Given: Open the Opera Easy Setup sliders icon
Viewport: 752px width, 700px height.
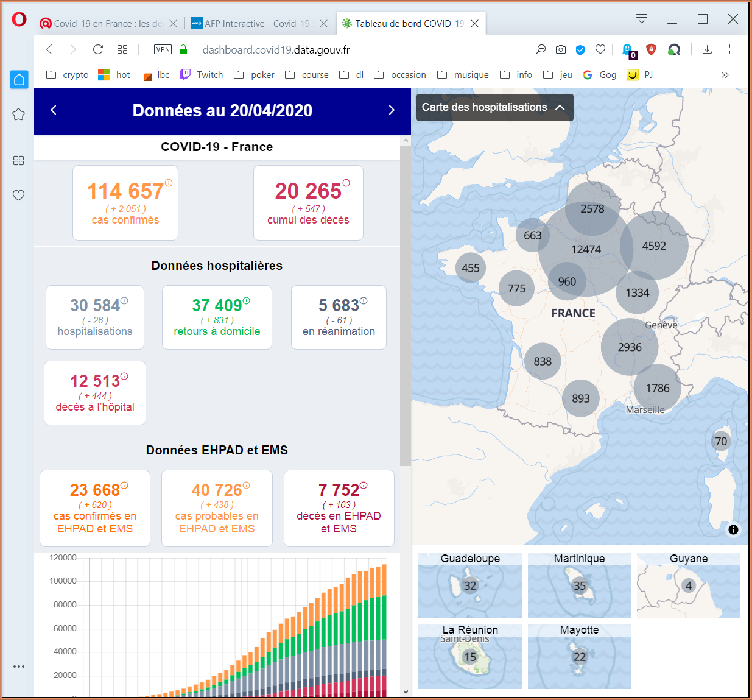Looking at the screenshot, I should pyautogui.click(x=732, y=49).
